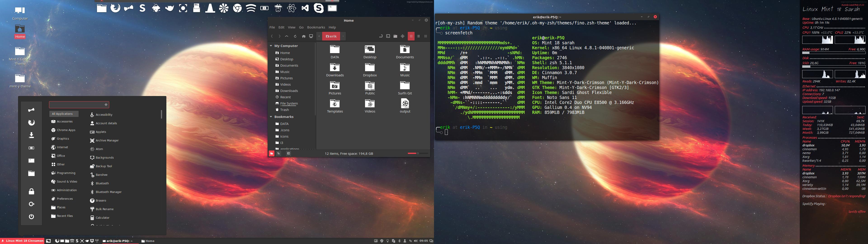This screenshot has height=244, width=868.
Task: Collapse the My Computer sidebar section
Action: pyautogui.click(x=271, y=46)
